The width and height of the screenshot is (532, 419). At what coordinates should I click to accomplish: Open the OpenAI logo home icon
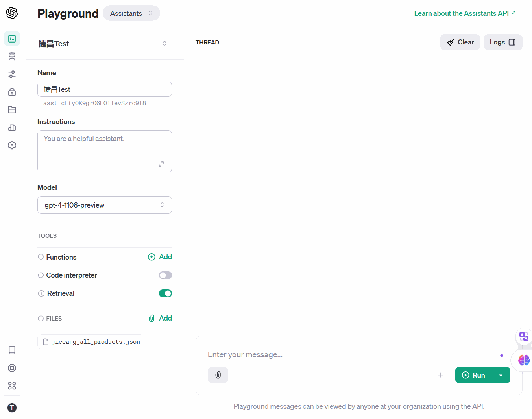(x=12, y=13)
